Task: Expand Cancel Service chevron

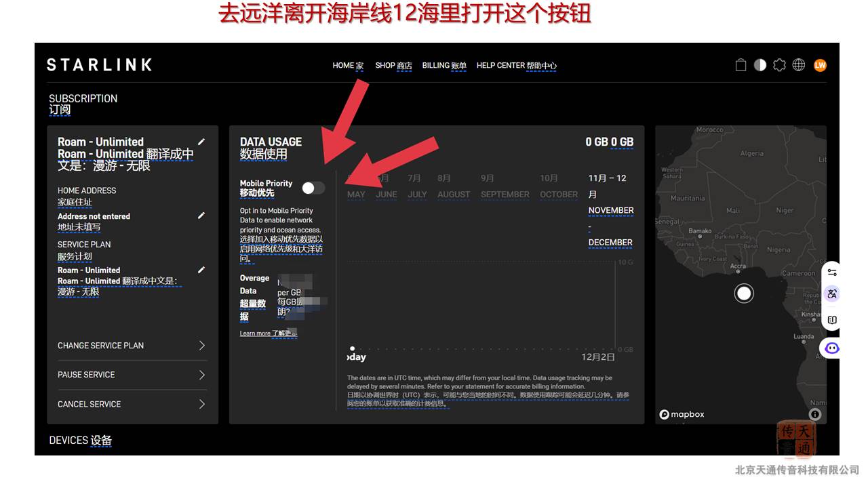Action: [202, 404]
